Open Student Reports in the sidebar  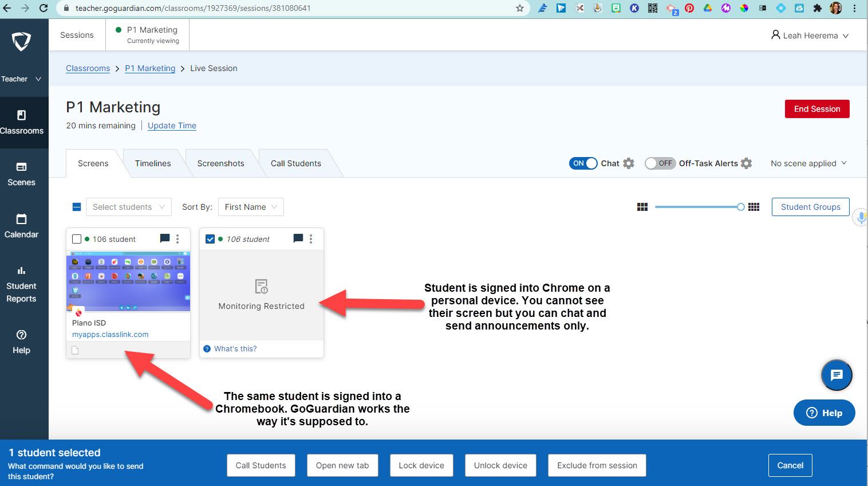21,284
